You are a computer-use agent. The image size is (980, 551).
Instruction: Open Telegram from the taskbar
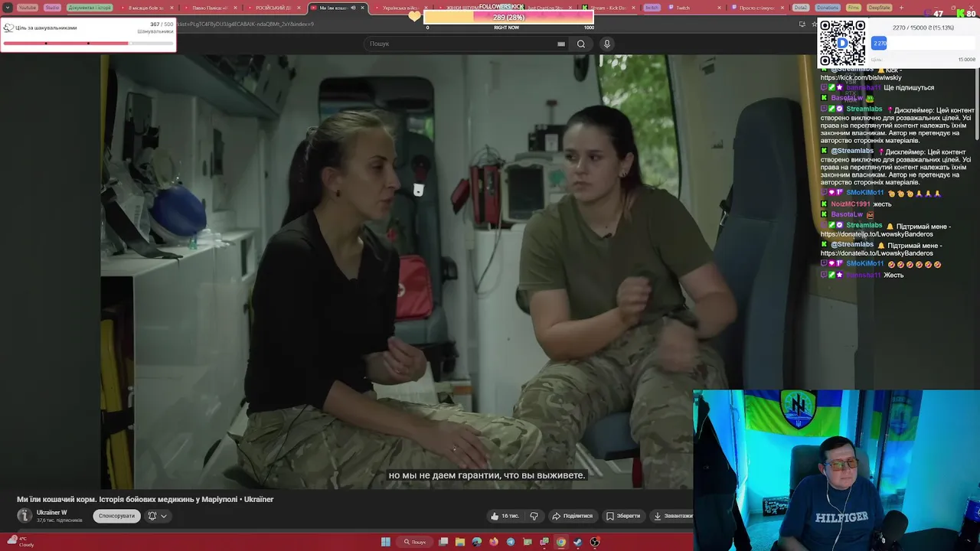[511, 542]
